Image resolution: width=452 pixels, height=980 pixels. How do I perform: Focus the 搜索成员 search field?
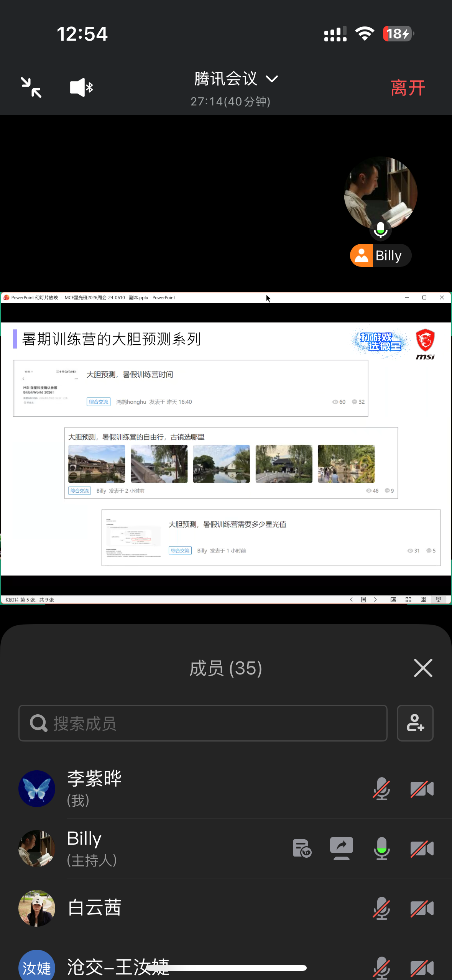click(203, 723)
